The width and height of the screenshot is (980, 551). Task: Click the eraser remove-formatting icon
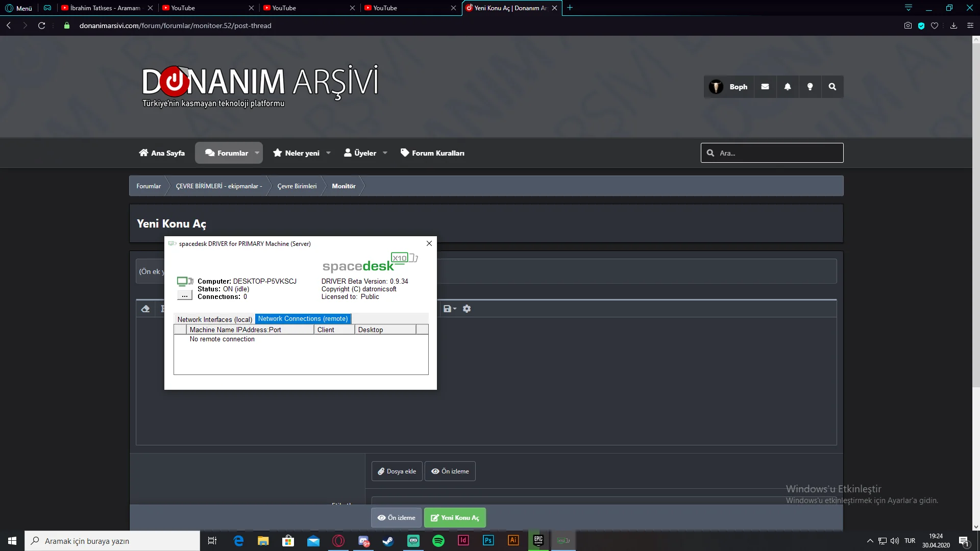point(145,309)
